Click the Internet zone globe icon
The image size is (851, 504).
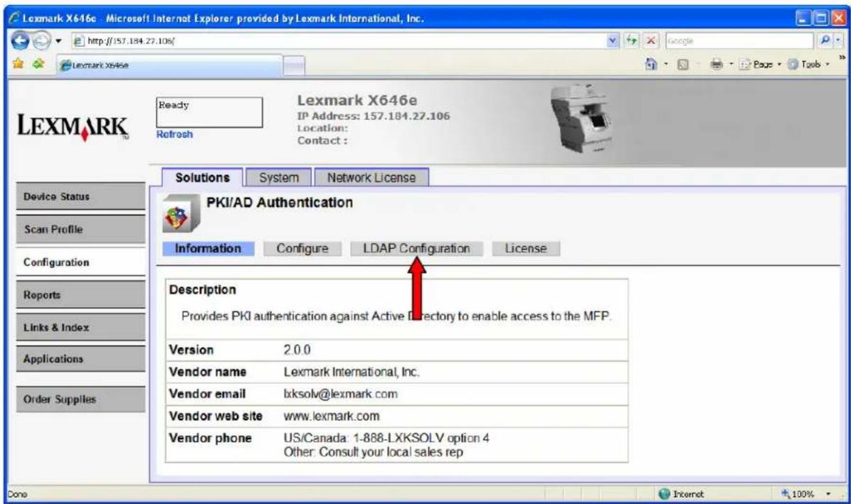click(x=665, y=494)
